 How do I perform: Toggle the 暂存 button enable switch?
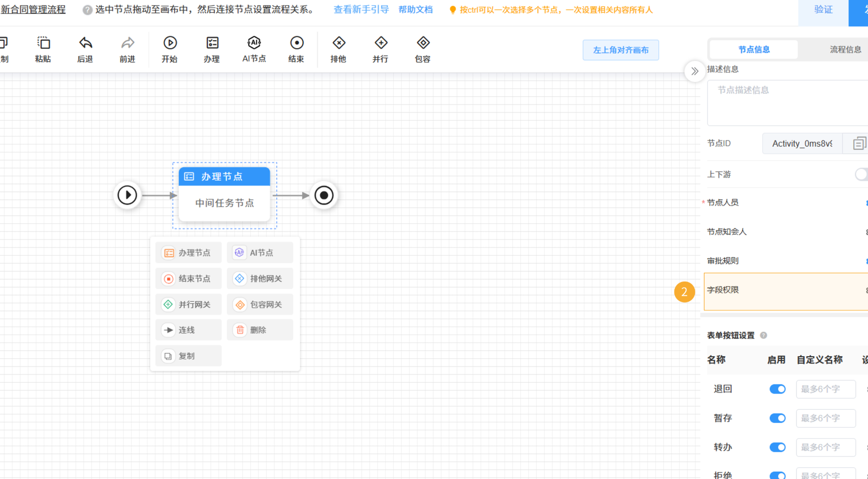click(778, 418)
